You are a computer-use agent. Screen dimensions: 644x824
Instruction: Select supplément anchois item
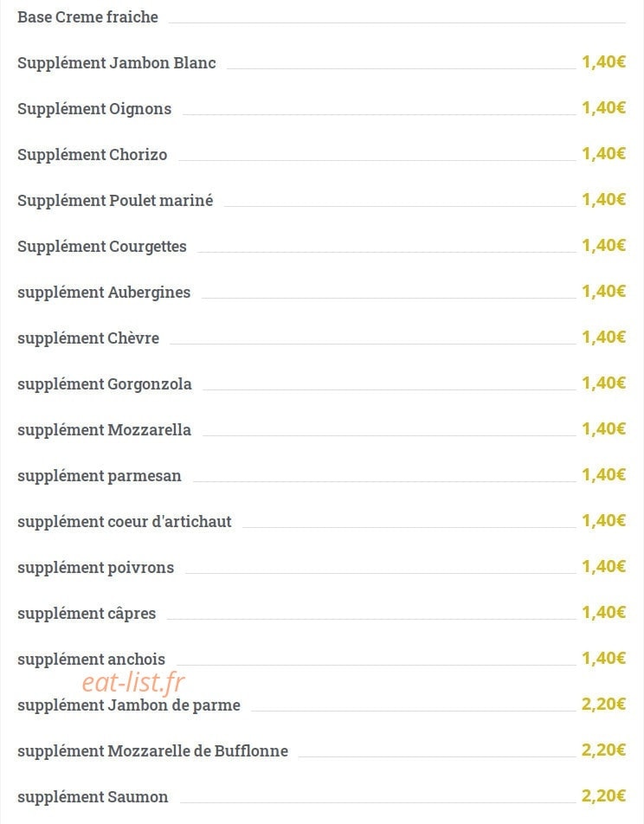pos(92,659)
